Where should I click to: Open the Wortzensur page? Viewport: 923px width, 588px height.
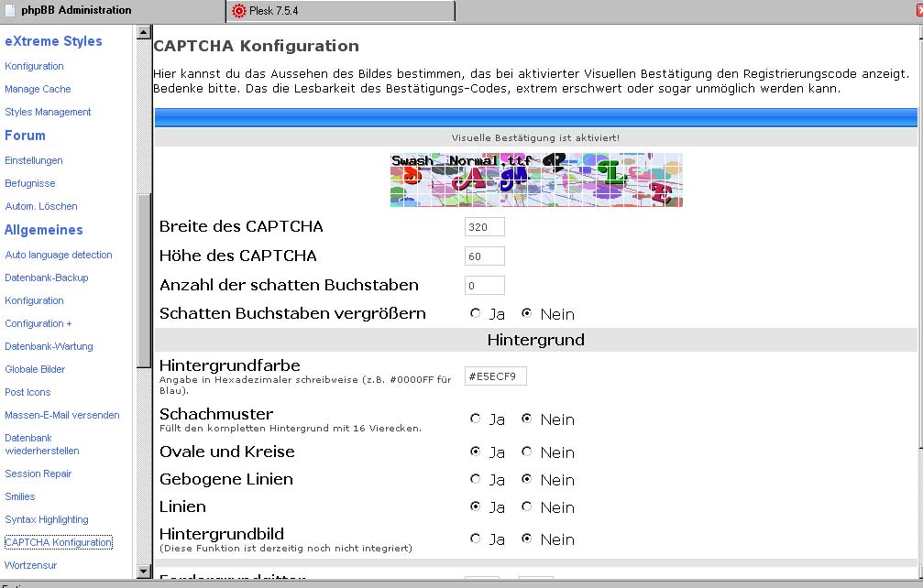coord(30,565)
